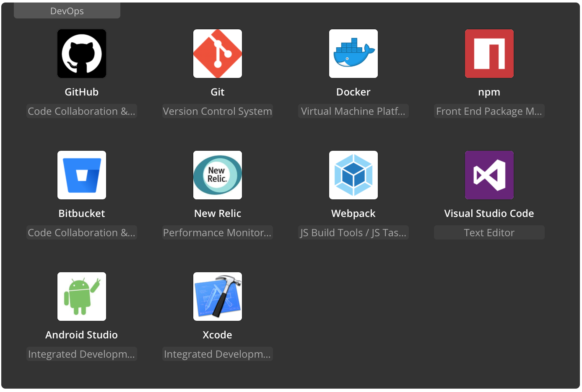This screenshot has height=392, width=582.
Task: Click the Webpack name label
Action: (x=353, y=214)
